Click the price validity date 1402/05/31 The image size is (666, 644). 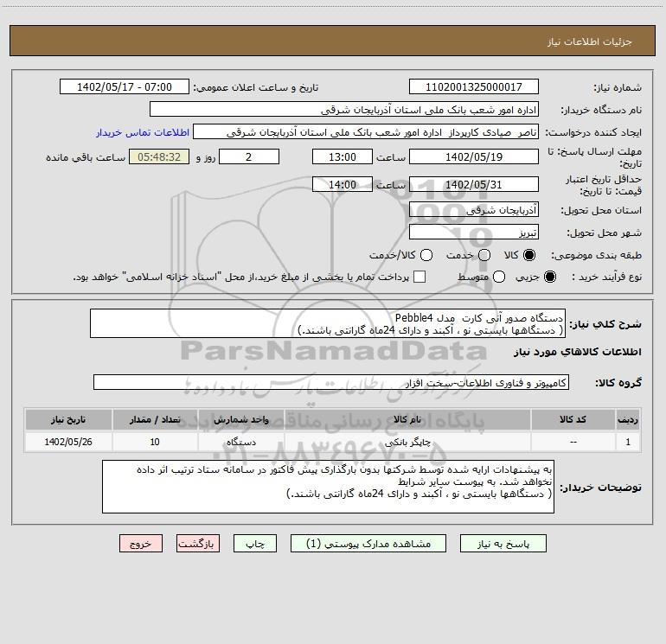click(x=474, y=184)
